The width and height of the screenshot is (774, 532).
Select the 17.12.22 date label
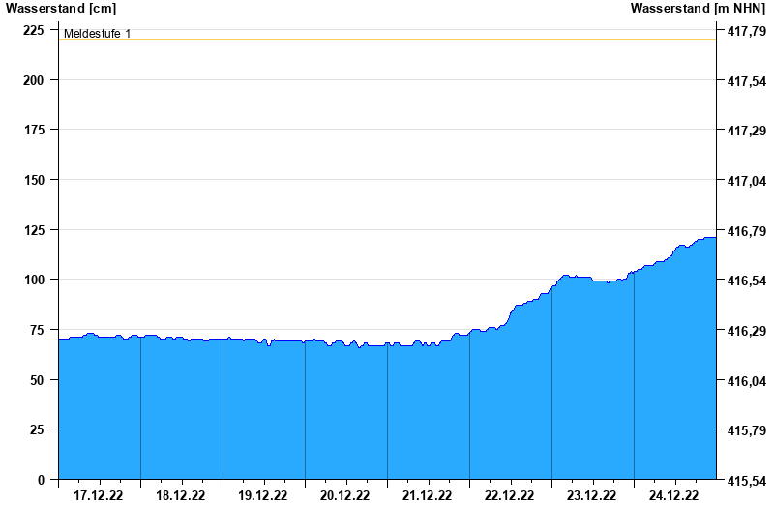pos(99,496)
